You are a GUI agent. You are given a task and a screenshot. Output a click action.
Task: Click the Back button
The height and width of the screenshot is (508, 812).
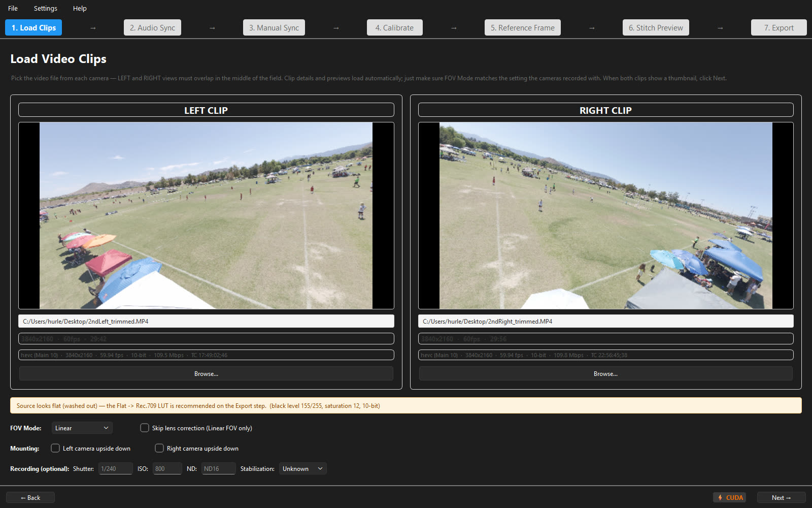(30, 498)
